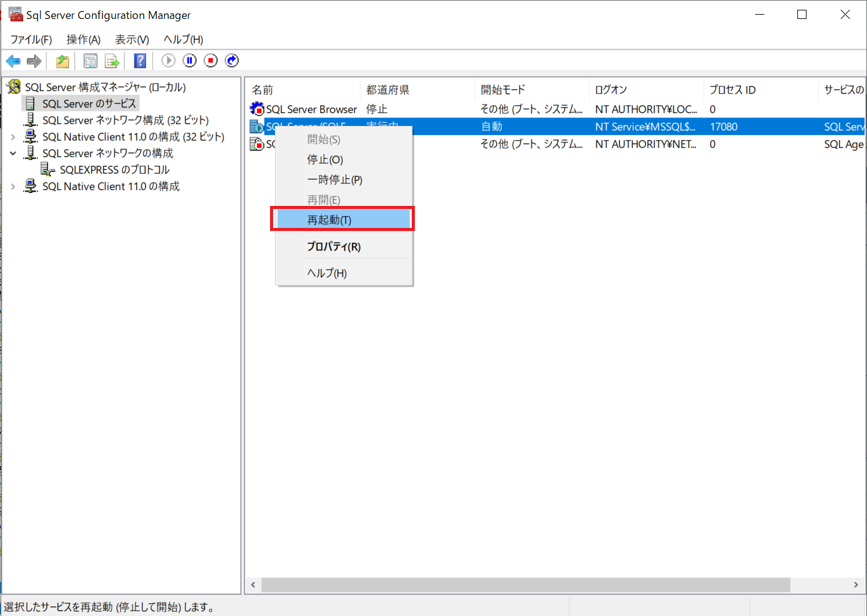Expand SQL Native Client 11.0 の構成 (32 ビット)

tap(13, 137)
